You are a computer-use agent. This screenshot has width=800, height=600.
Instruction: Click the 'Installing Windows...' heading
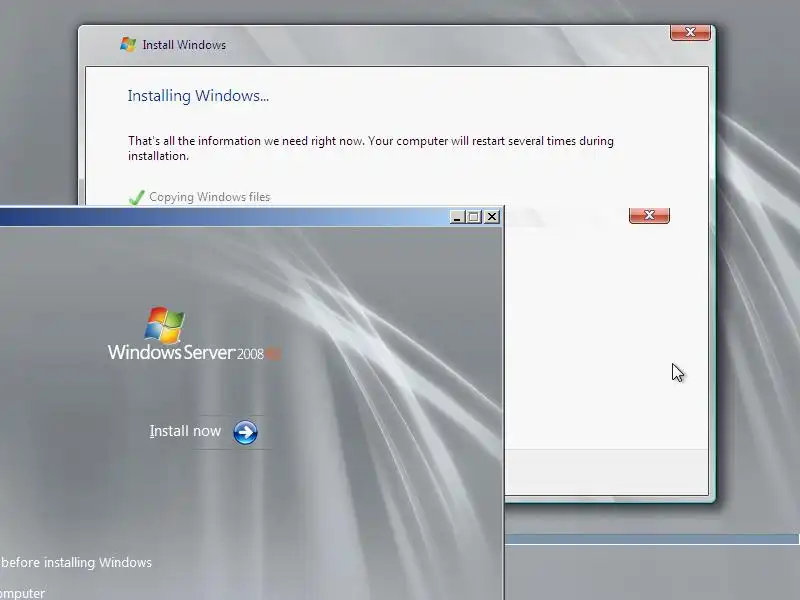[198, 96]
